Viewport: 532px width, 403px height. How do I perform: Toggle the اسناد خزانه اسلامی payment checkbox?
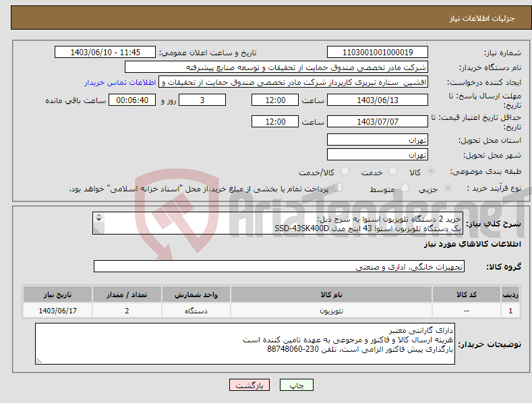click(x=338, y=187)
